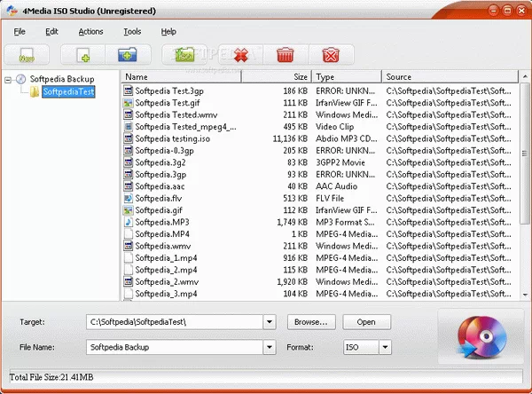Click the Add file toolbar icon
The image size is (532, 394).
82,55
